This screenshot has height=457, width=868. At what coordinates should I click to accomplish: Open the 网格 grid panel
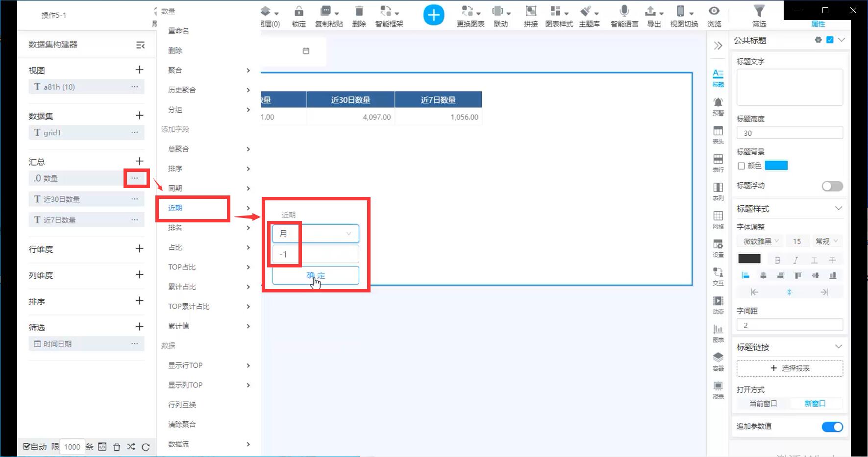718,220
